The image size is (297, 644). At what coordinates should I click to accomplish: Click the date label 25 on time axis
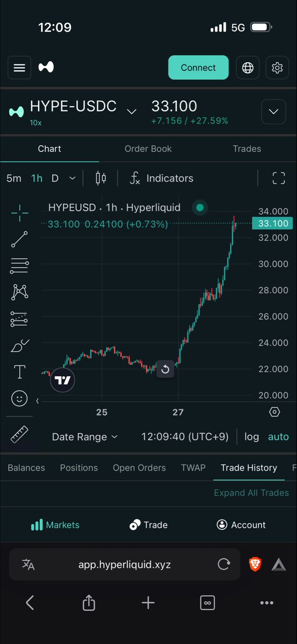click(x=102, y=412)
